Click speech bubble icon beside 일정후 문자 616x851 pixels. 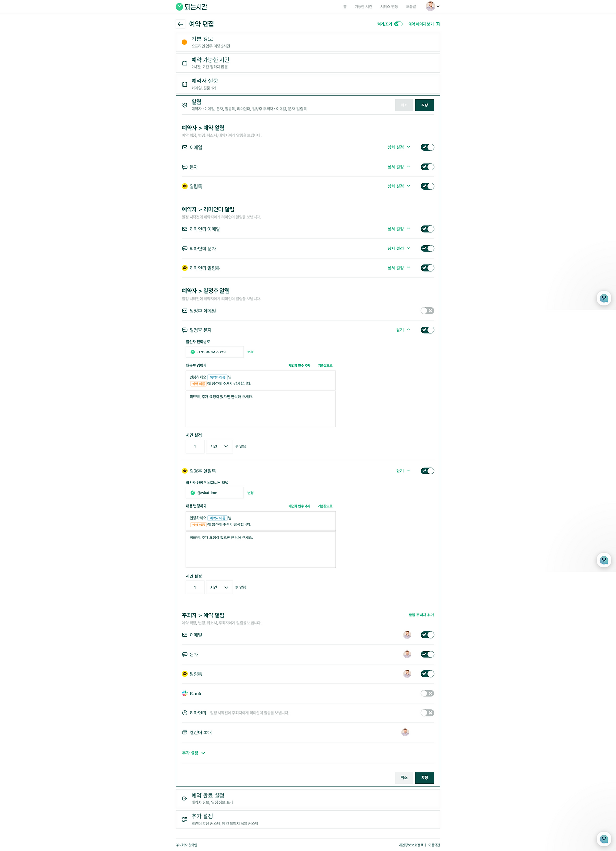(x=185, y=330)
